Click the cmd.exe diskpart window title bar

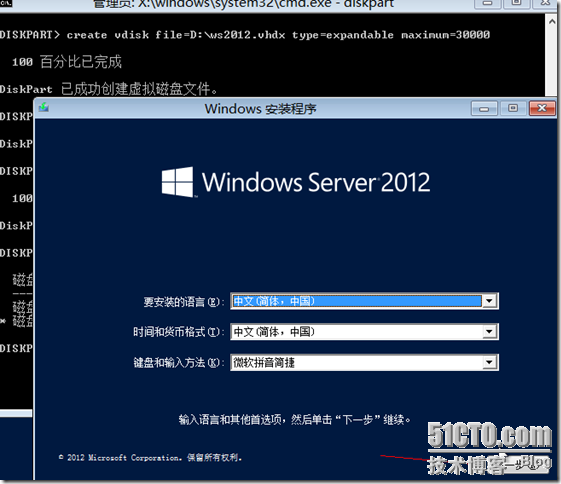(243, 4)
